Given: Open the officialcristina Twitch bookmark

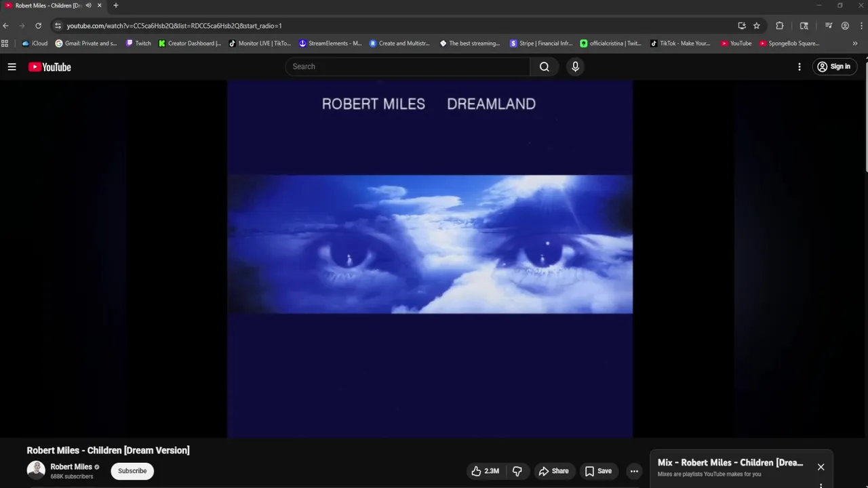Looking at the screenshot, I should (611, 43).
